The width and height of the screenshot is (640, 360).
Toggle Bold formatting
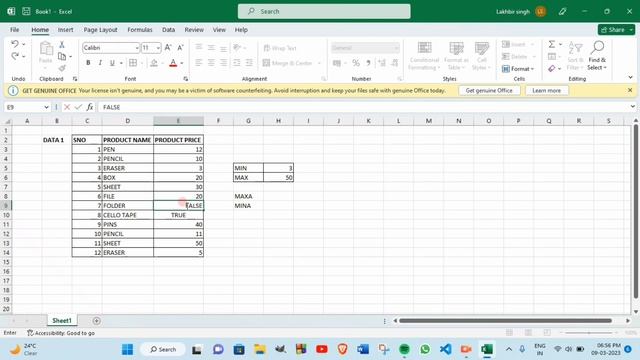click(88, 63)
